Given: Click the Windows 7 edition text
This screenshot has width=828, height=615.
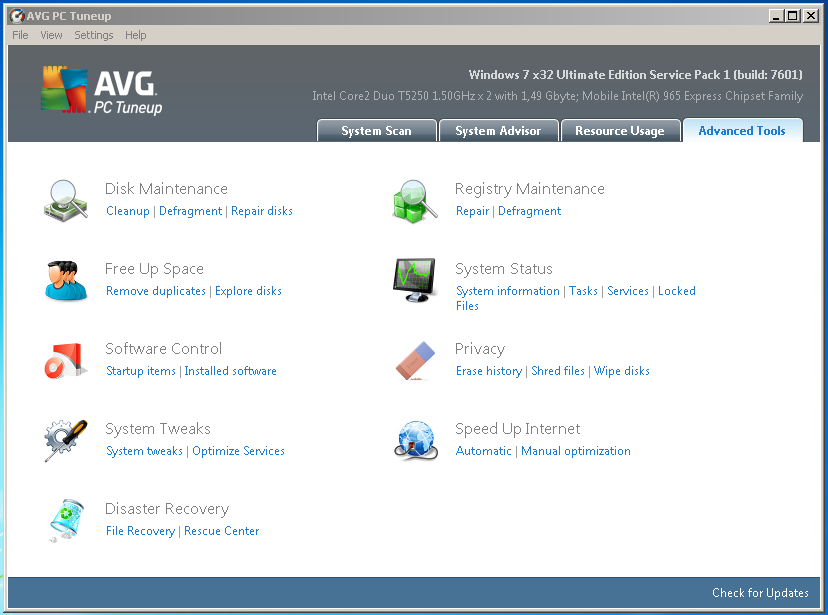Looking at the screenshot, I should point(636,74).
